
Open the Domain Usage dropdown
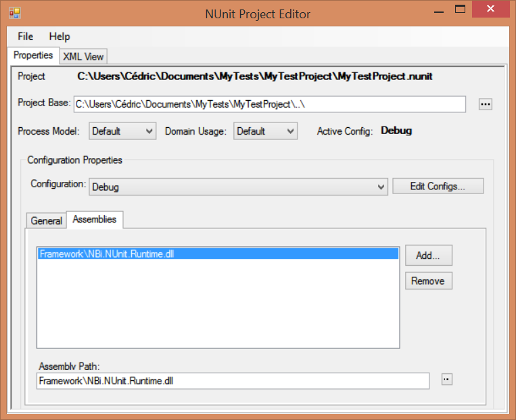[x=265, y=131]
